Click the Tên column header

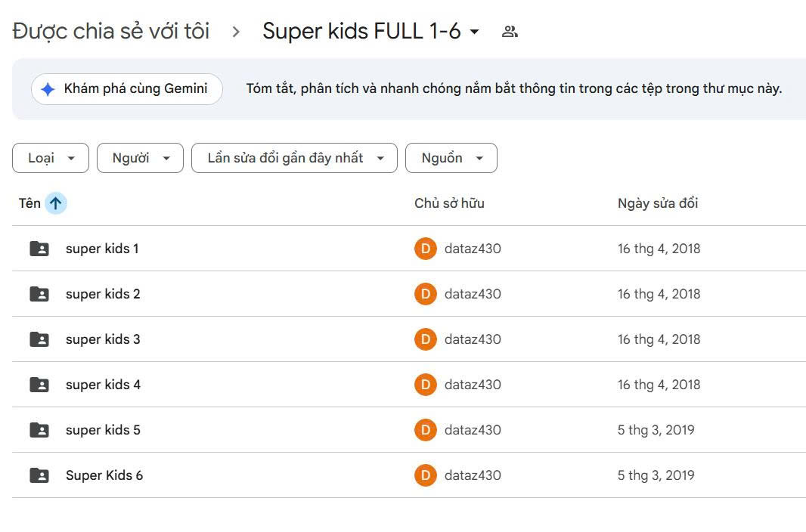coord(29,203)
